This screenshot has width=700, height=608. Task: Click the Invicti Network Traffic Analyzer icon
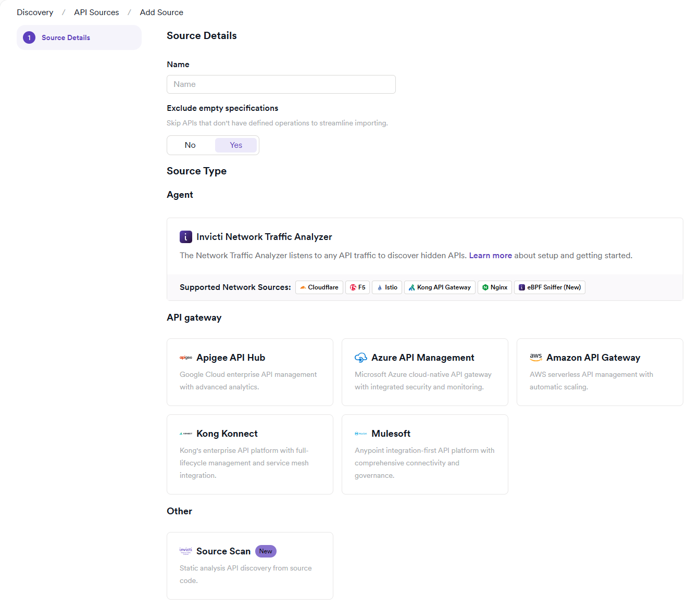tap(186, 237)
